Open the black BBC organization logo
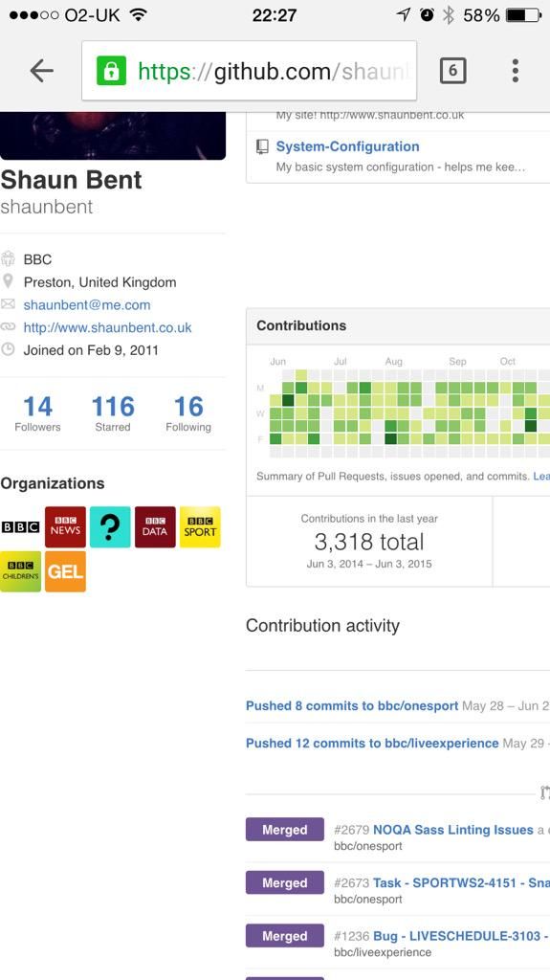The height and width of the screenshot is (980, 550). [x=21, y=527]
